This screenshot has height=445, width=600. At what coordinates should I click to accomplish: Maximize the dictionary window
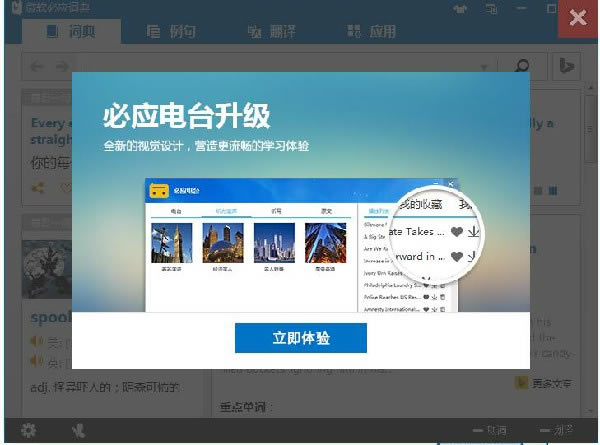click(551, 8)
